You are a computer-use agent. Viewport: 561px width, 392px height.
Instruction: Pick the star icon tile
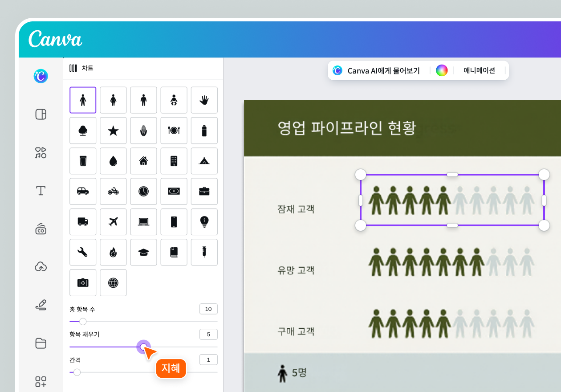[113, 131]
